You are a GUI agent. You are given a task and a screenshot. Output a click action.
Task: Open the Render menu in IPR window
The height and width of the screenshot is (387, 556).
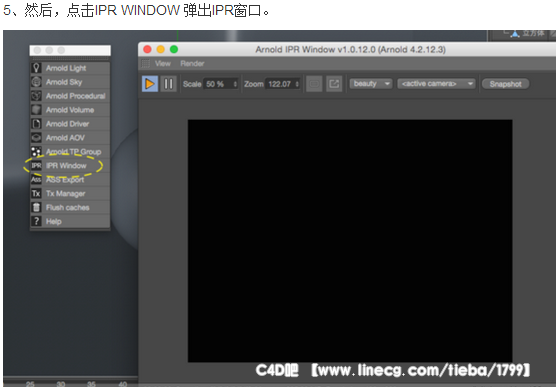coord(192,63)
